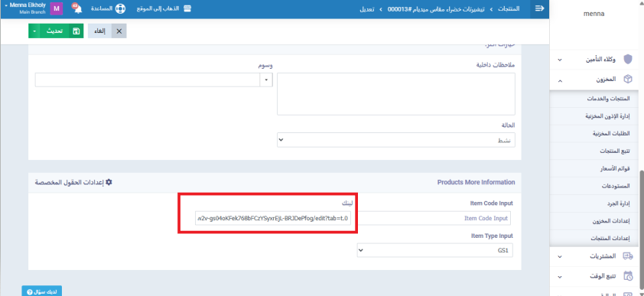Click the storefront icon for الذهاب إلى الموقع
Viewport: 644px width, 296px height.
click(x=187, y=8)
